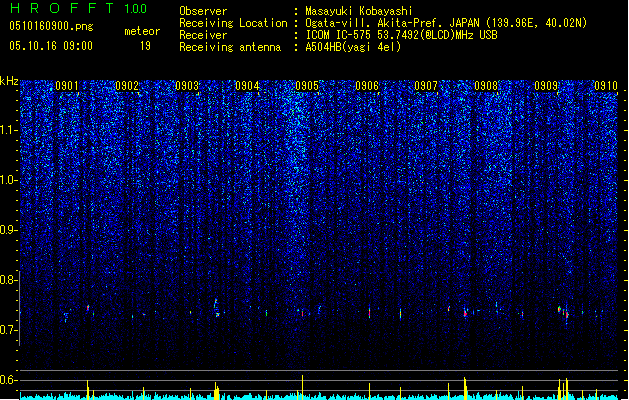Click the 0.8 kHz axis label

click(9, 280)
